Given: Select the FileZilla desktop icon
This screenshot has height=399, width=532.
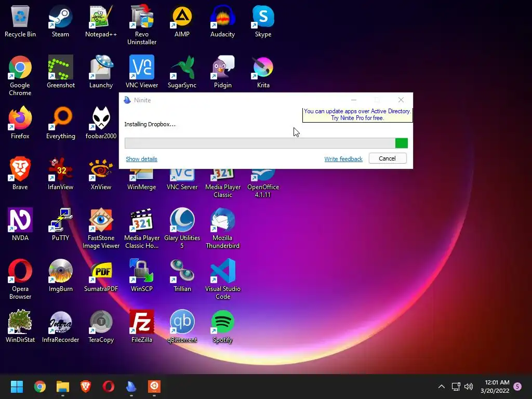Looking at the screenshot, I should (141, 326).
